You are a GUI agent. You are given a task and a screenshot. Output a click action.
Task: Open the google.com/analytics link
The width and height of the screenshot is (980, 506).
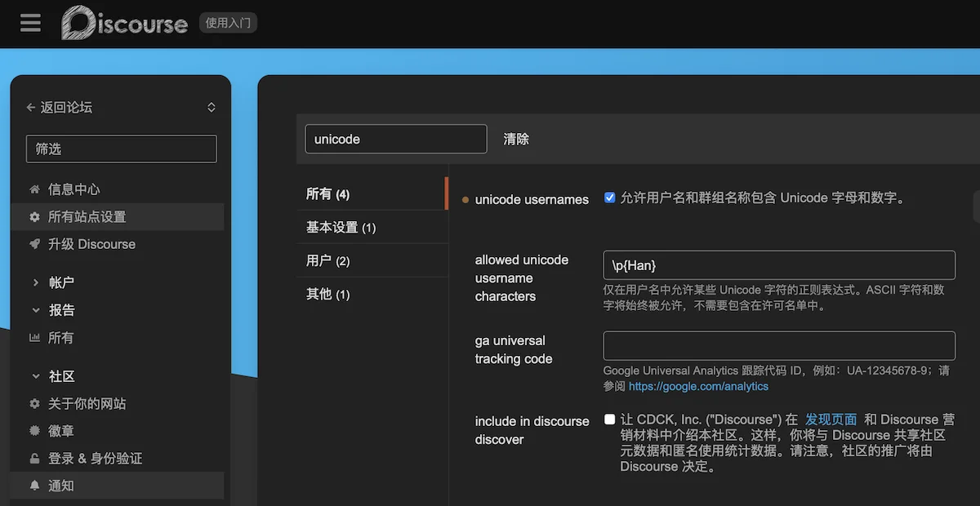[x=698, y=386]
